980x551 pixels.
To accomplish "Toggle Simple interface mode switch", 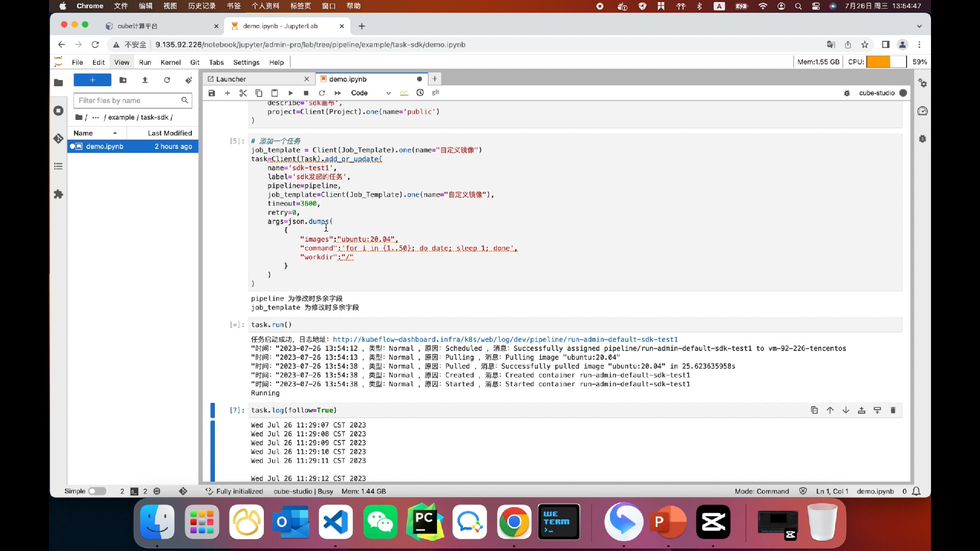I will pos(96,491).
